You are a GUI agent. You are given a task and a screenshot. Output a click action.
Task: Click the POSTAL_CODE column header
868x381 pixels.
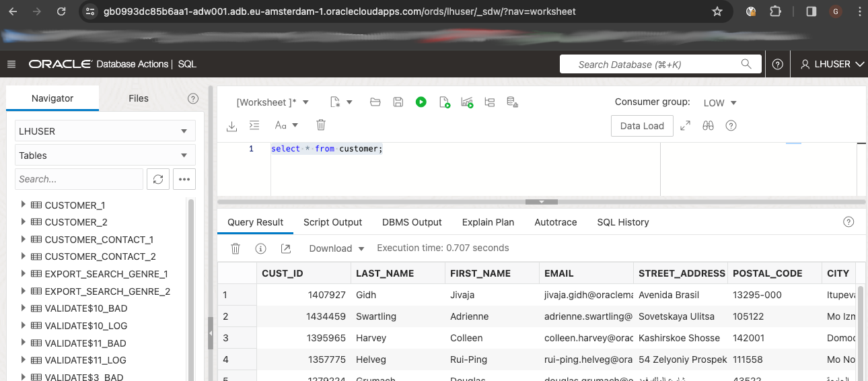pyautogui.click(x=775, y=273)
